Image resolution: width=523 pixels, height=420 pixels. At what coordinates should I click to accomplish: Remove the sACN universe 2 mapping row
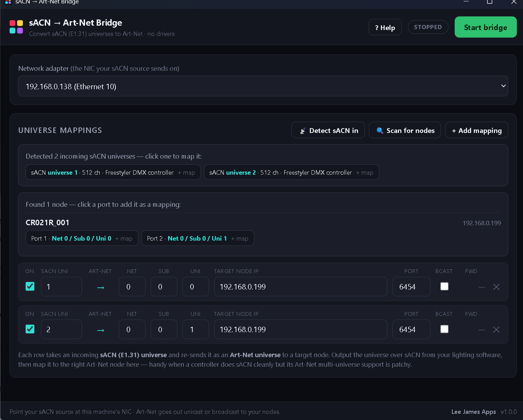click(496, 329)
